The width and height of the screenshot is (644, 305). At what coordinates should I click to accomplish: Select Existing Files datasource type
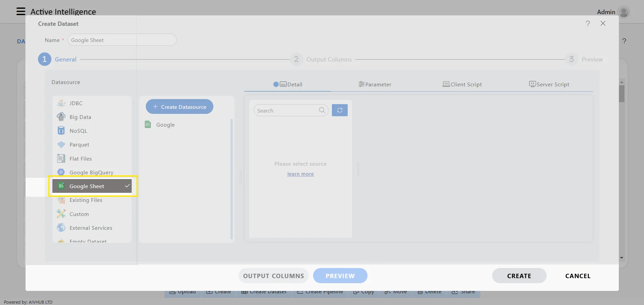point(92,200)
